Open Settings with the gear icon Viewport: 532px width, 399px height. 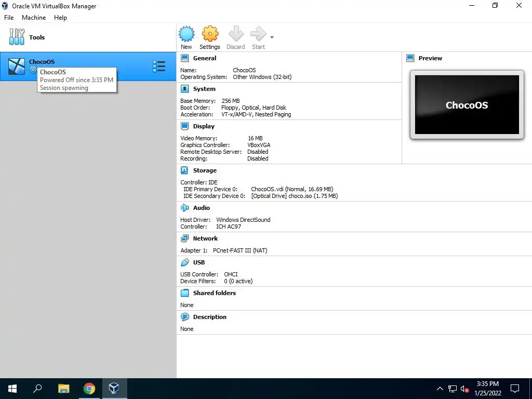tap(210, 34)
